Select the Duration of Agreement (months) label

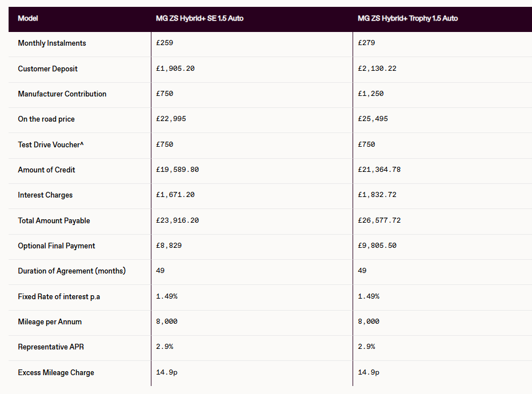71,271
